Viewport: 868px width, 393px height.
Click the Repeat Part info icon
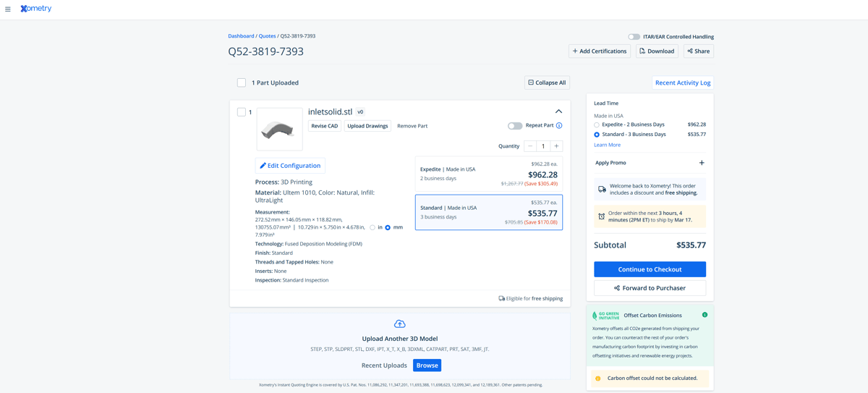point(559,126)
